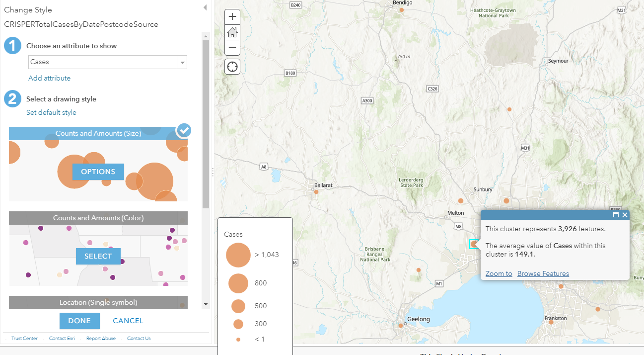Click cluster point at Frankston
The width and height of the screenshot is (644, 355).
(x=551, y=322)
